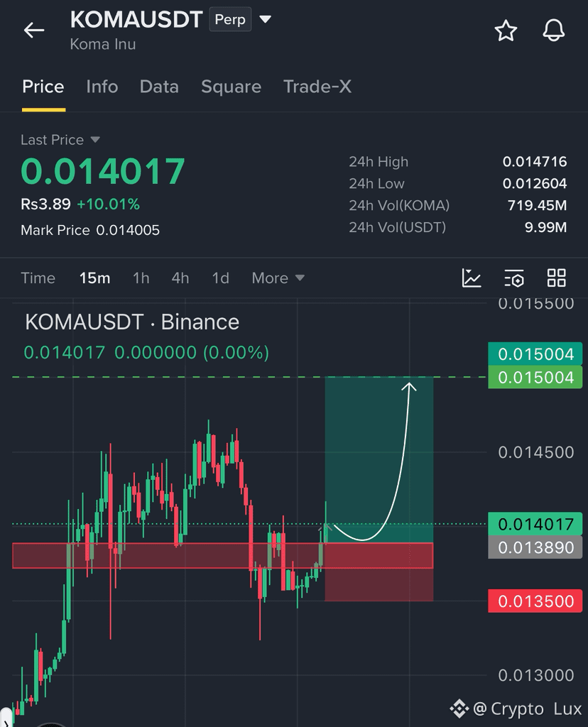Click the dark green 0.015004 price label

[535, 354]
